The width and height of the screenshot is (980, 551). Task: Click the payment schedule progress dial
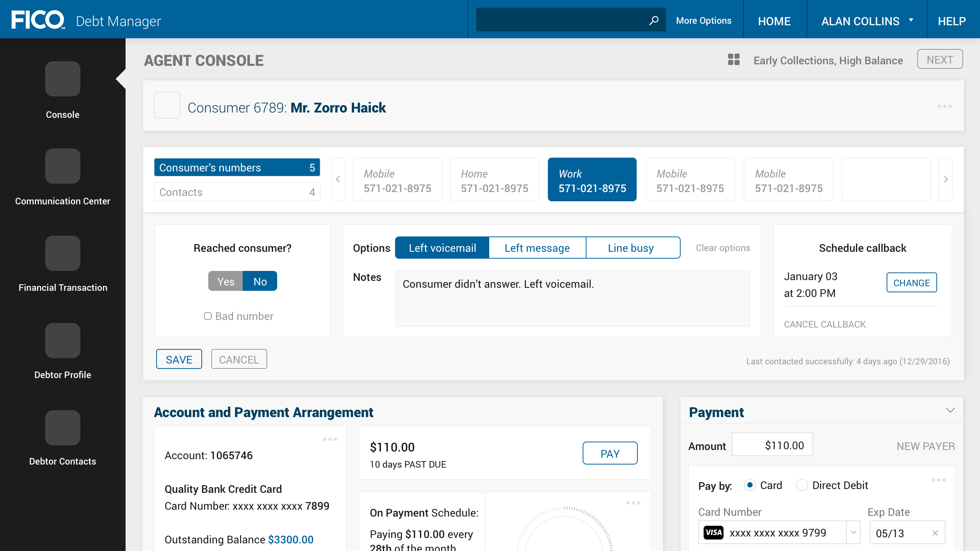564,529
